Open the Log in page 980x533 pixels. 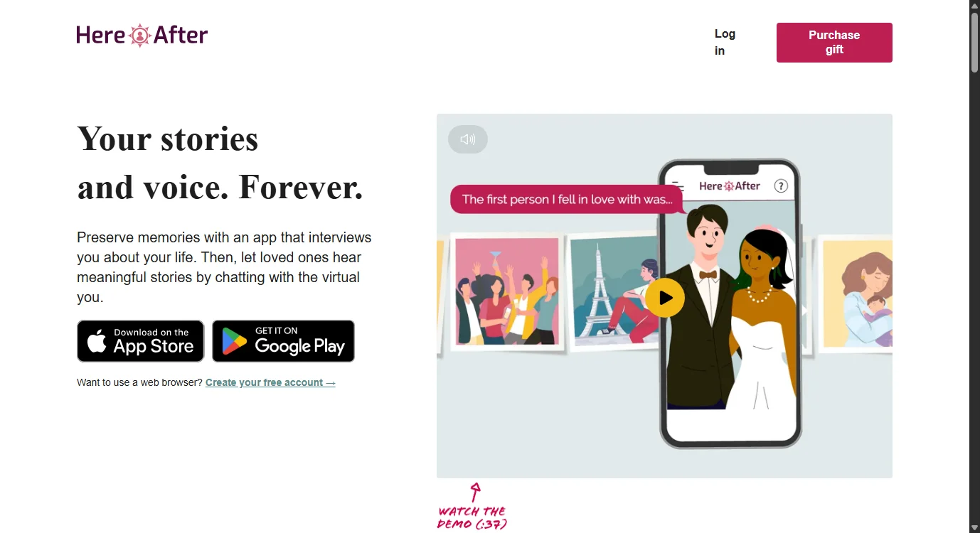click(725, 42)
